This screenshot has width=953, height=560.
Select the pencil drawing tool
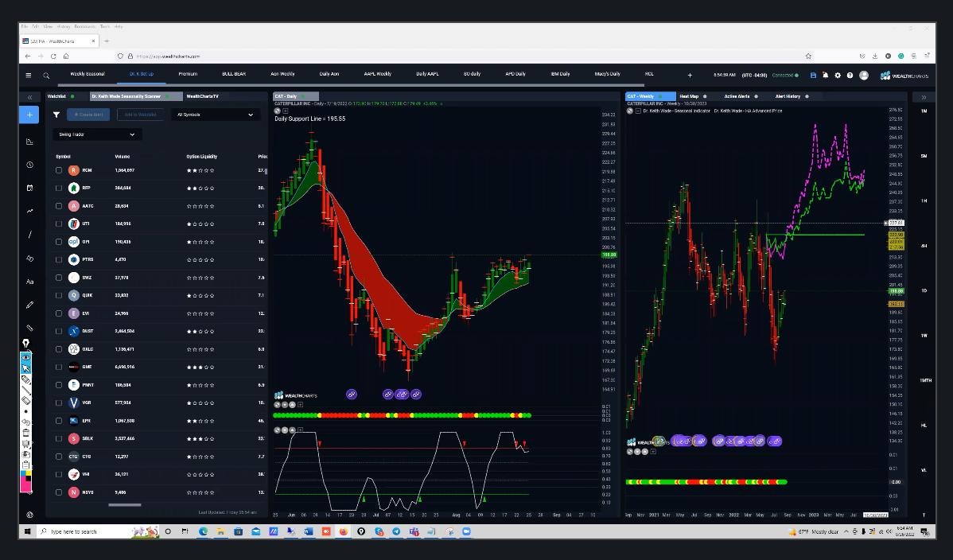(x=29, y=305)
